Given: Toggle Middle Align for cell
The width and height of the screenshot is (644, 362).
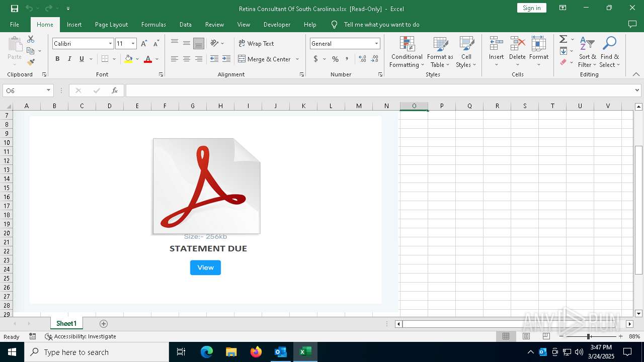Looking at the screenshot, I should click(187, 43).
